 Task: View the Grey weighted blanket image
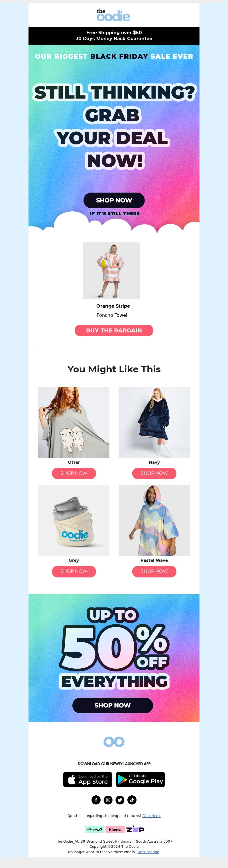tap(74, 520)
